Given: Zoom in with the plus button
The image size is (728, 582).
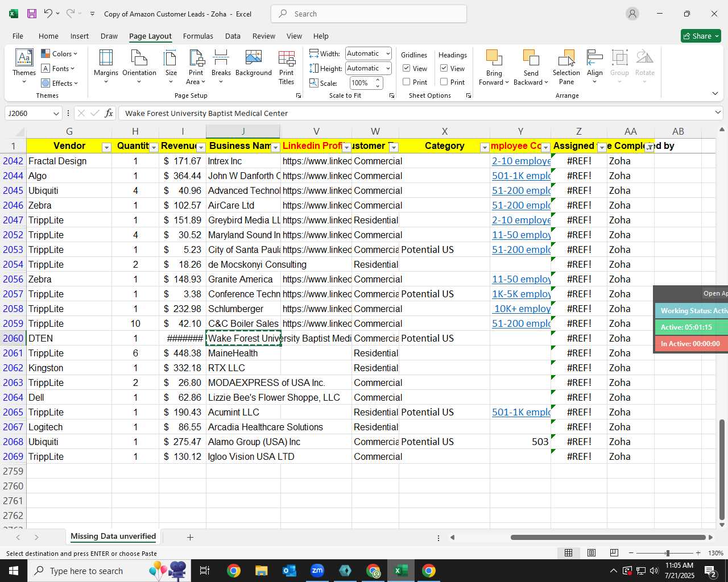Looking at the screenshot, I should [698, 553].
